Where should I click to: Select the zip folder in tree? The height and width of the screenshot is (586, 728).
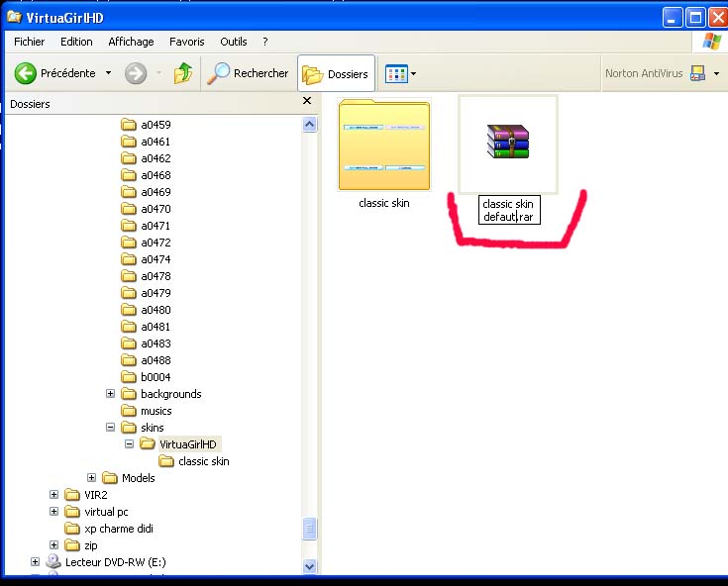[81, 545]
